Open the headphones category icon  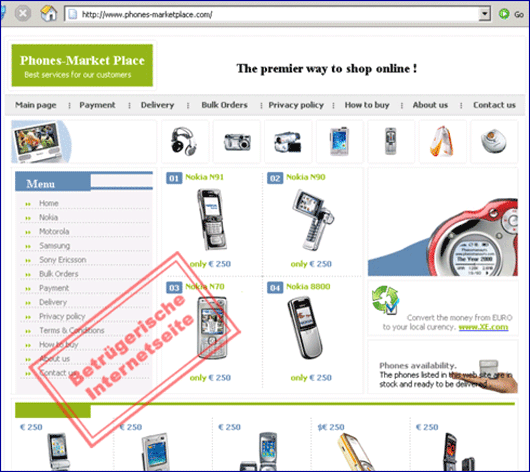click(x=184, y=141)
